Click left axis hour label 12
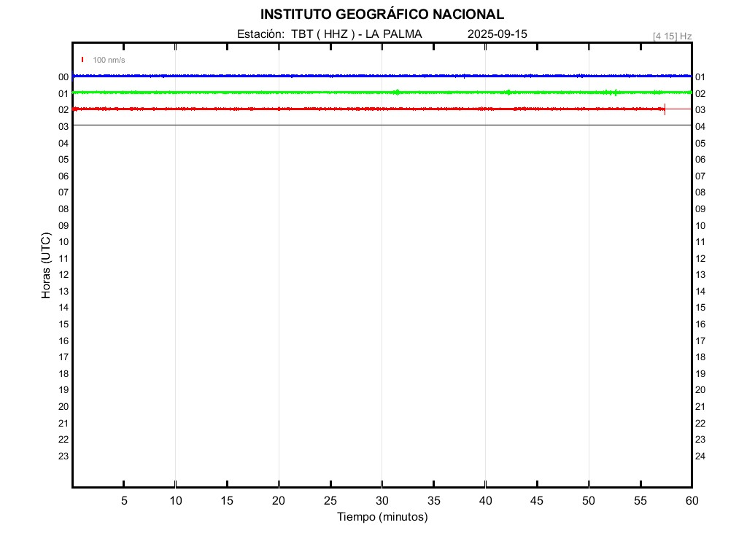The height and width of the screenshot is (560, 747). [x=63, y=275]
